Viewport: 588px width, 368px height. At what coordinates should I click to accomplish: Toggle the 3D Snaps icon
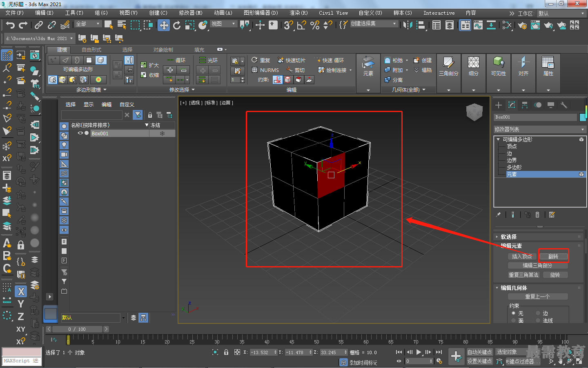pos(289,25)
